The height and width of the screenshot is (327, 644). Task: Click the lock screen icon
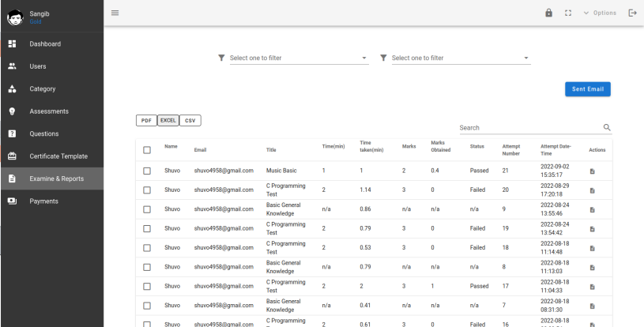tap(549, 13)
